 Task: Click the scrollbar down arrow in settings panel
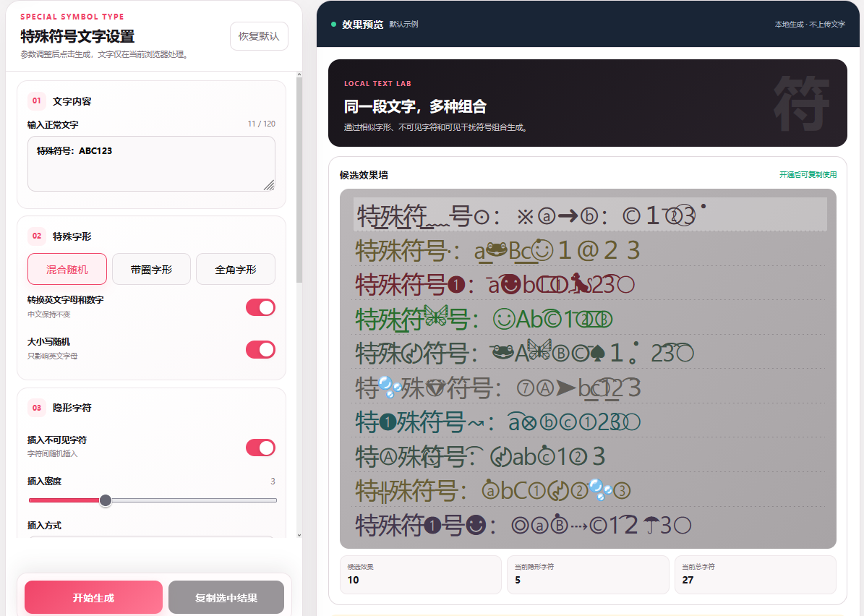click(299, 534)
